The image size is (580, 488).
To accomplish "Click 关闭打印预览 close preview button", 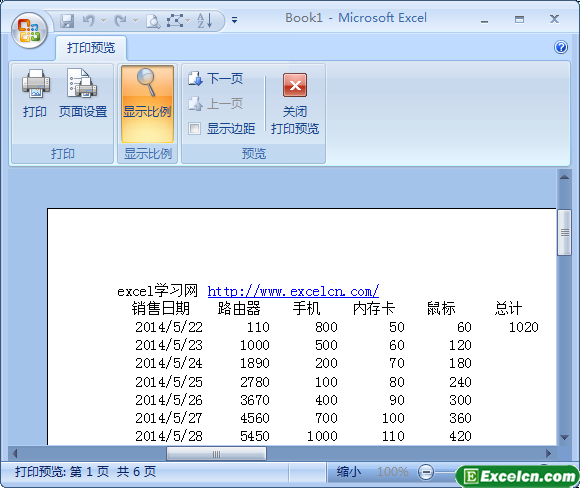I will [295, 104].
